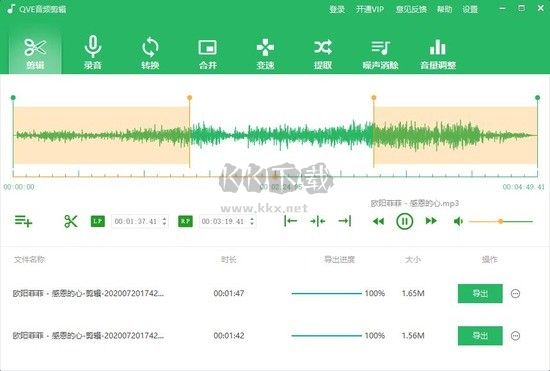
Task: Click the scissors cut icon below waveform
Action: tap(71, 221)
